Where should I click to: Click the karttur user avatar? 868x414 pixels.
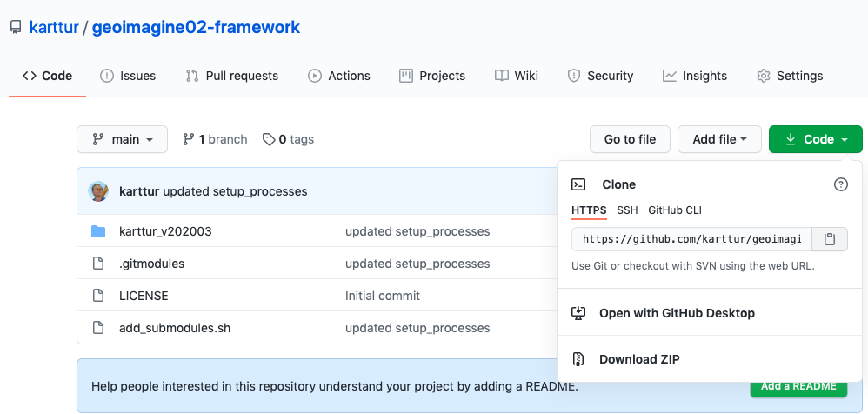coord(99,191)
